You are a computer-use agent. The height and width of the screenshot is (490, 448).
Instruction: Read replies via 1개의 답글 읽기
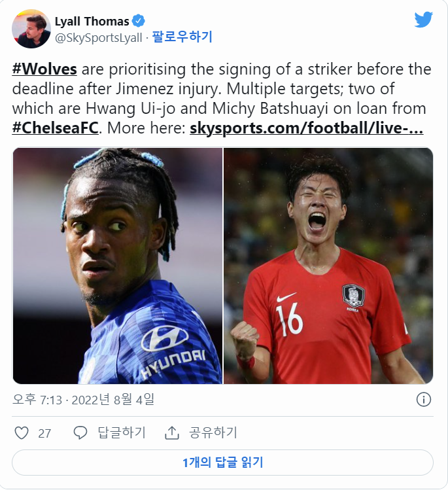coord(223,463)
